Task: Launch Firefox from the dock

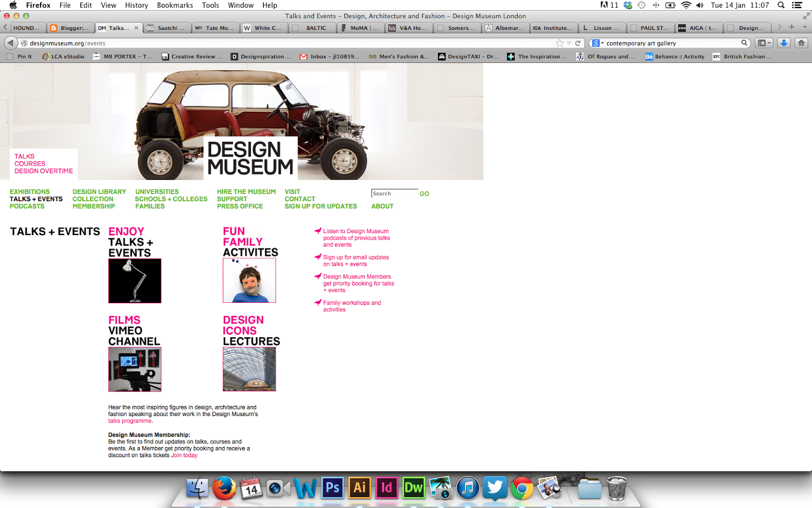Action: pos(224,489)
